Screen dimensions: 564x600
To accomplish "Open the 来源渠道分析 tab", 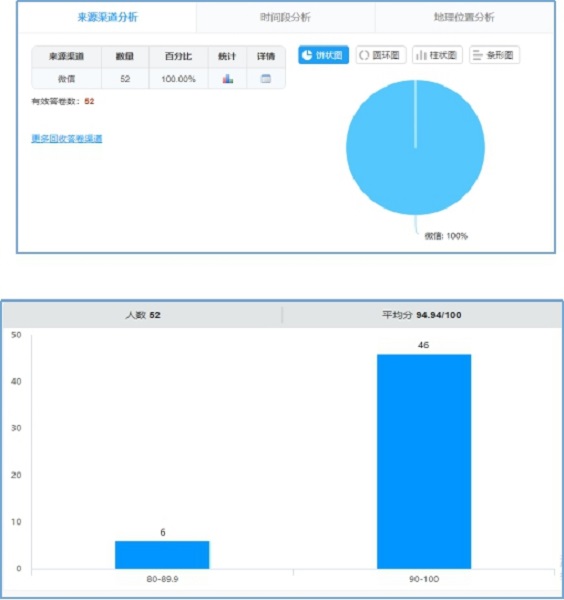I will pos(108,17).
